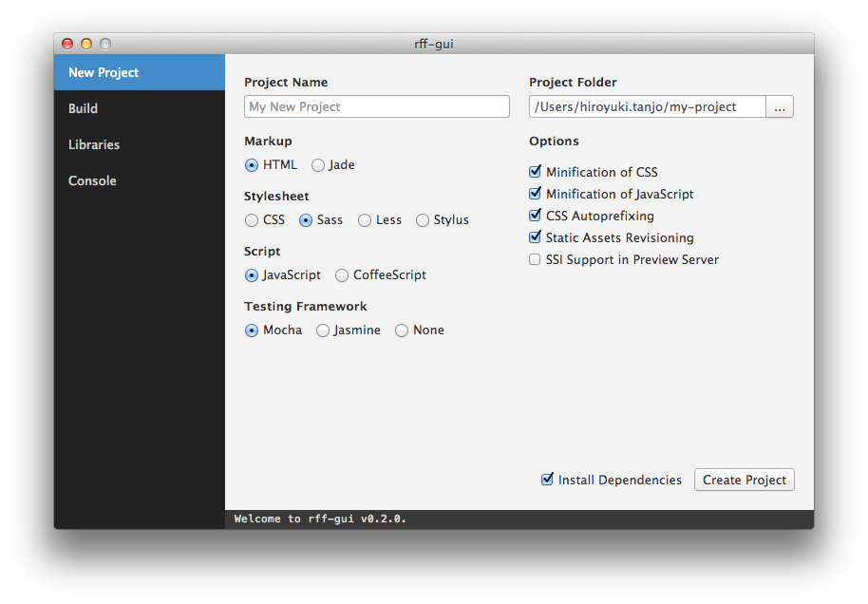Choose Less for stylesheet
This screenshot has width=868, height=604.
(x=365, y=220)
